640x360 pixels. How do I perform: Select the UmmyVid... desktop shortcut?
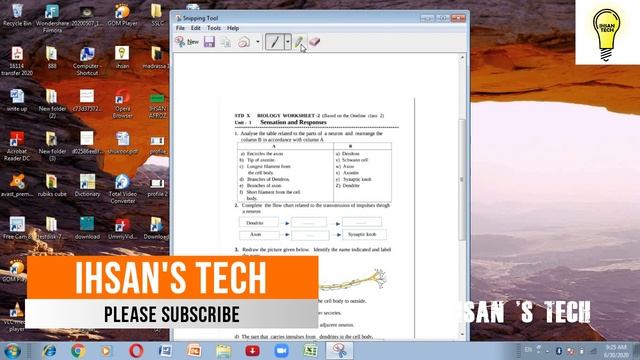pyautogui.click(x=122, y=228)
